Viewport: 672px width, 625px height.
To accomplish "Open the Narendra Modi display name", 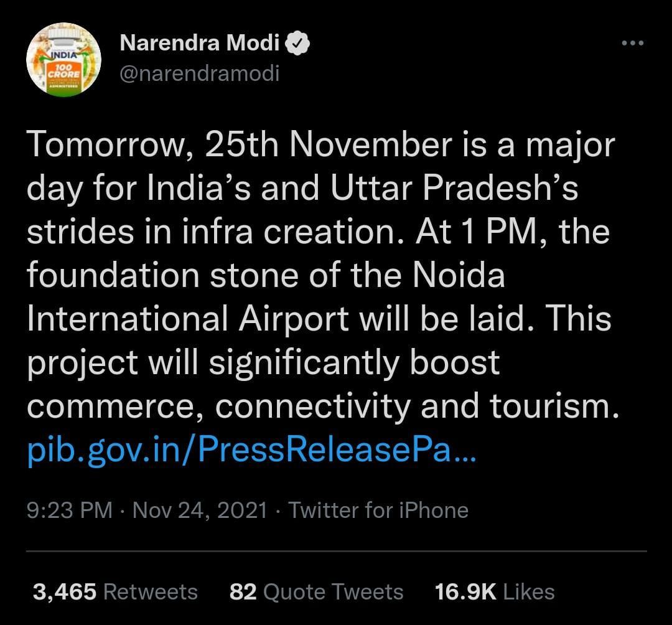I will [200, 44].
